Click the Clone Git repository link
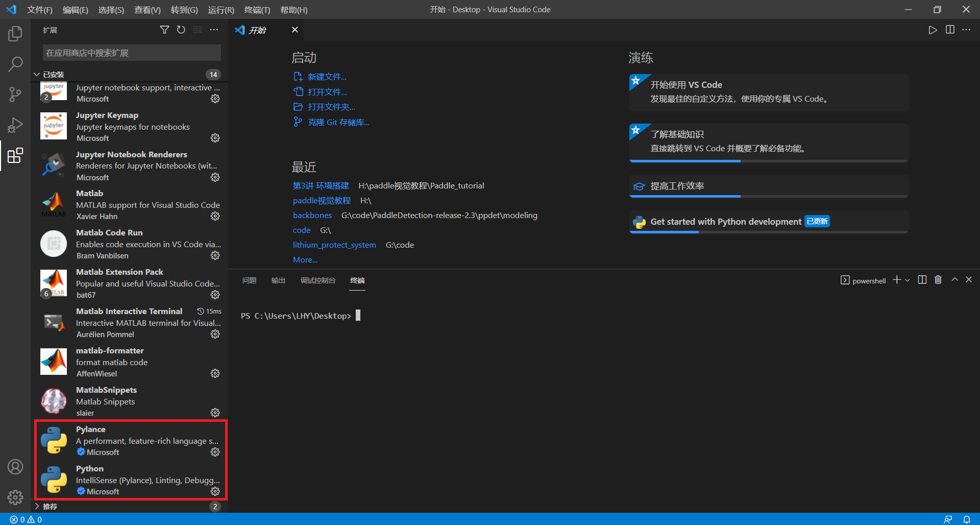The height and width of the screenshot is (525, 980). pyautogui.click(x=338, y=122)
